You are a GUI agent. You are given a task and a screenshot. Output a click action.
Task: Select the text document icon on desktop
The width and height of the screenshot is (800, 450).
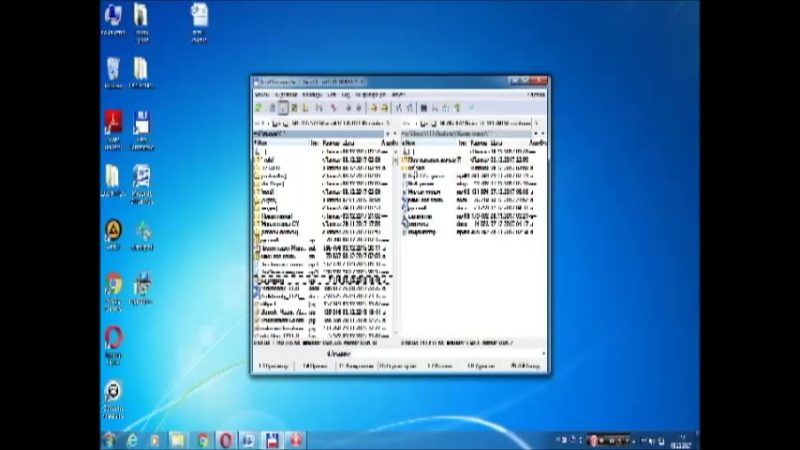coord(199,22)
